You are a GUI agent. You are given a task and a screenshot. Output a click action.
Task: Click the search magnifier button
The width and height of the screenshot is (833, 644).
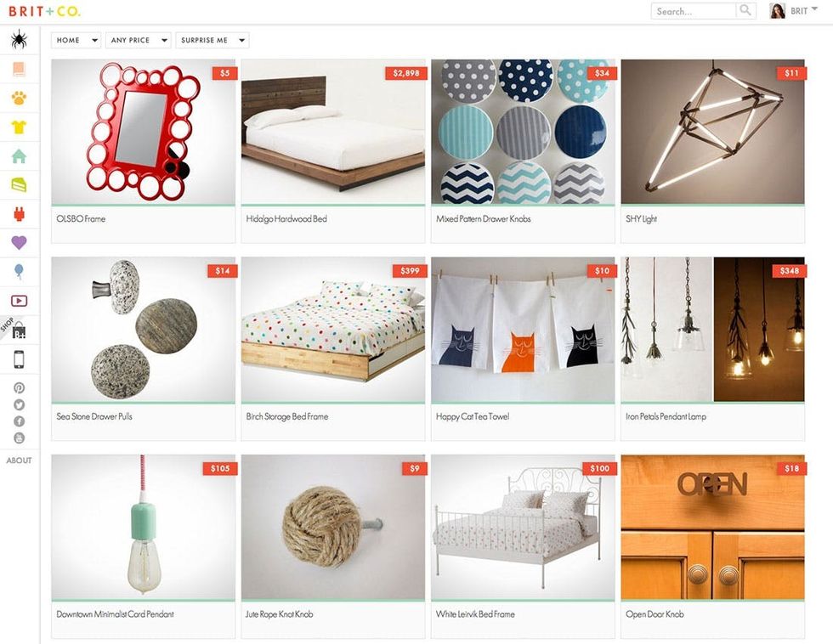(745, 10)
